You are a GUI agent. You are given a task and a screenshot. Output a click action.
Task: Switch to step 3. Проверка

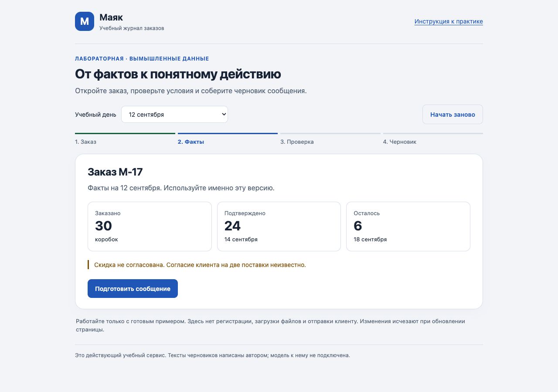(330, 139)
